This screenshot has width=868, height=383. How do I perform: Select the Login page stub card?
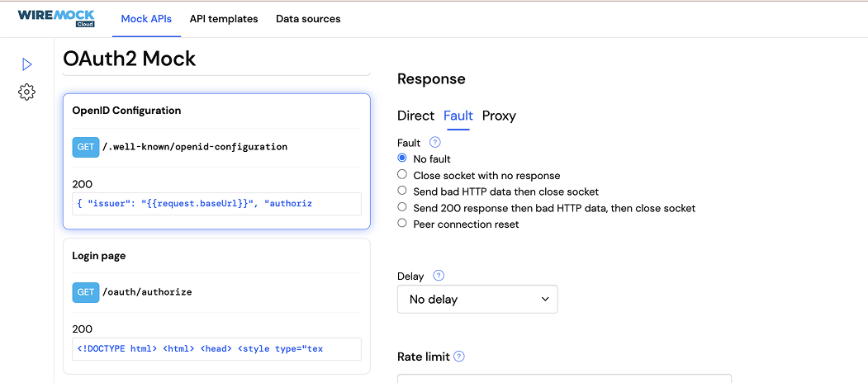(216, 306)
